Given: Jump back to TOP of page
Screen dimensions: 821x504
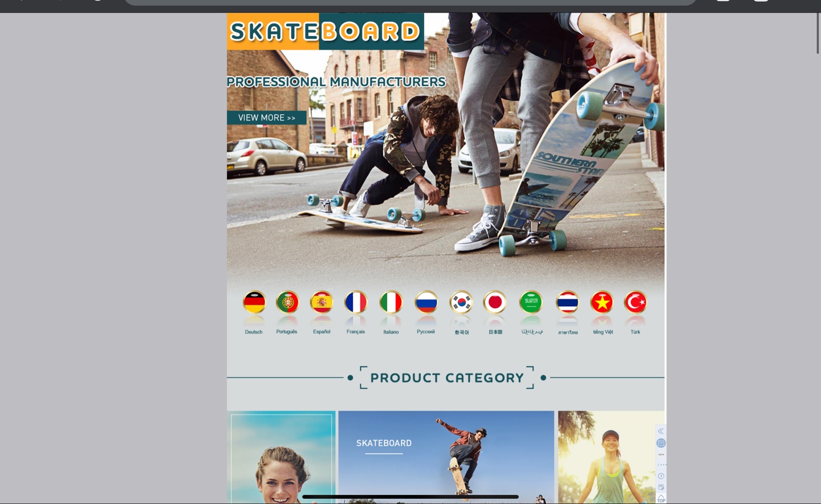Looking at the screenshot, I should point(661,498).
